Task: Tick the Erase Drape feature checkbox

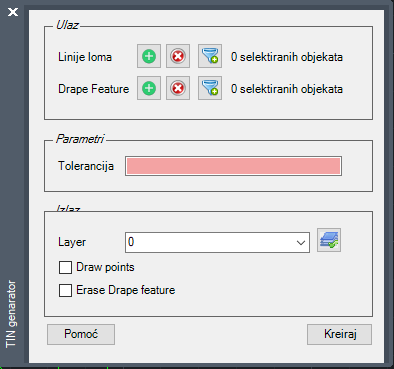Action: 65,290
